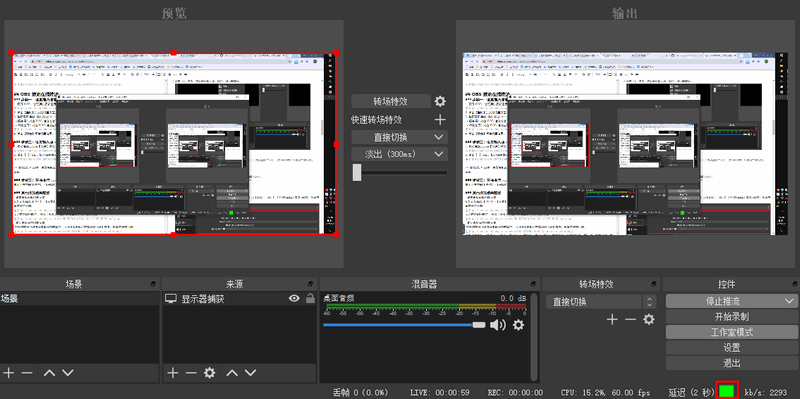Undock the 来源 panel with float icon
The width and height of the screenshot is (800, 399).
click(x=310, y=284)
